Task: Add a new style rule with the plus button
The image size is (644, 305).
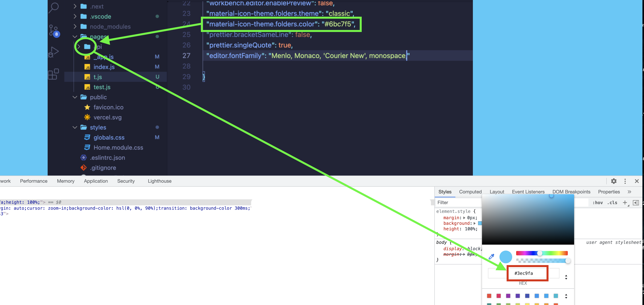Action: tap(625, 203)
